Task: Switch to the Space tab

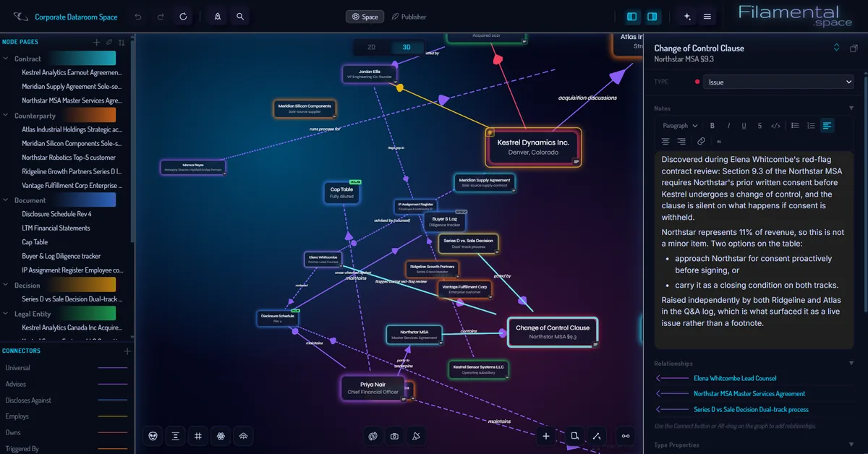Action: coord(365,17)
